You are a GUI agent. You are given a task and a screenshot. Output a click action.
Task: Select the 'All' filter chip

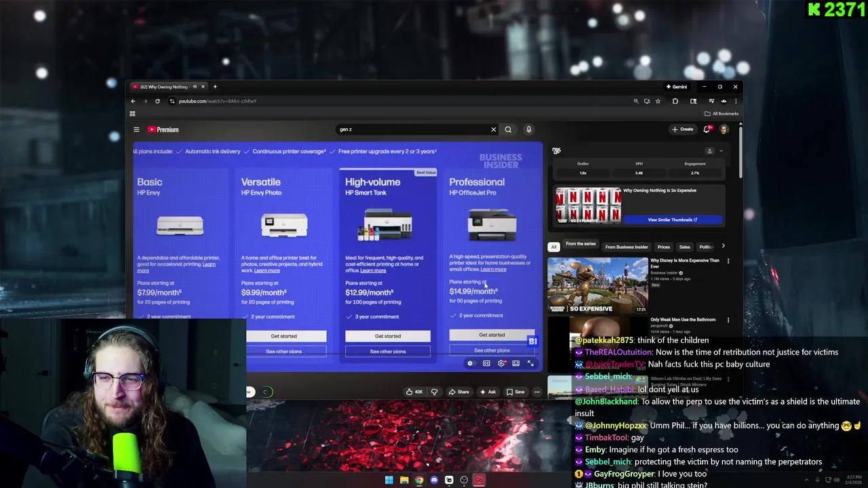[553, 247]
